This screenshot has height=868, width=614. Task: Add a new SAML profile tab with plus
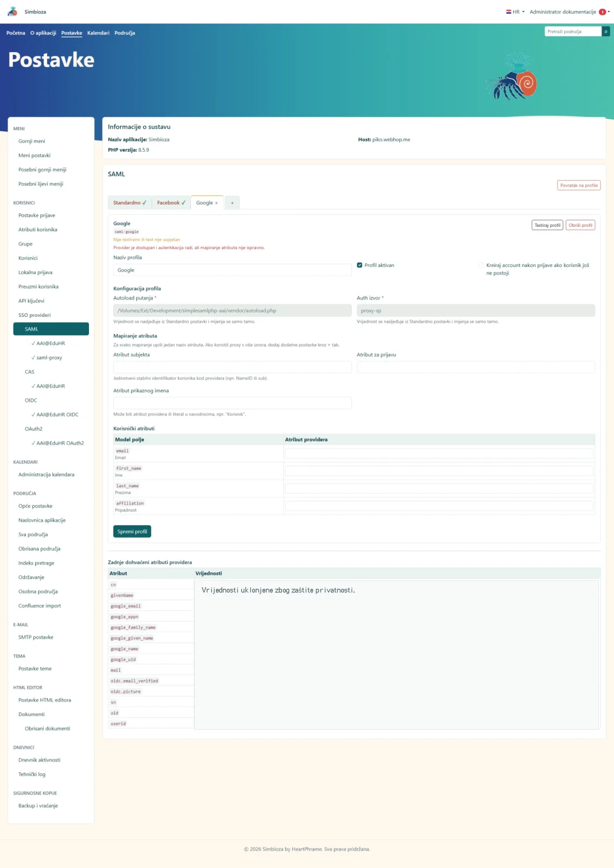[232, 203]
